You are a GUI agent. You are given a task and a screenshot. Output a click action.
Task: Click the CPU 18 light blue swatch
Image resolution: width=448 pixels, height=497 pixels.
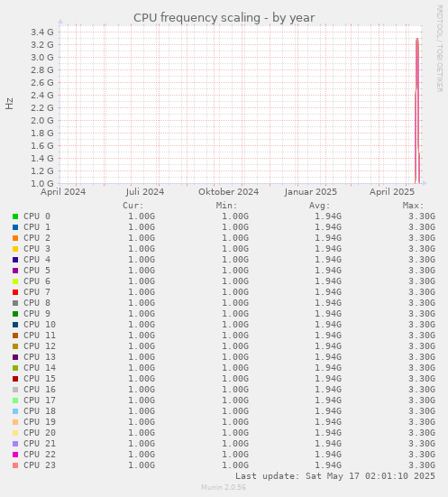15,411
